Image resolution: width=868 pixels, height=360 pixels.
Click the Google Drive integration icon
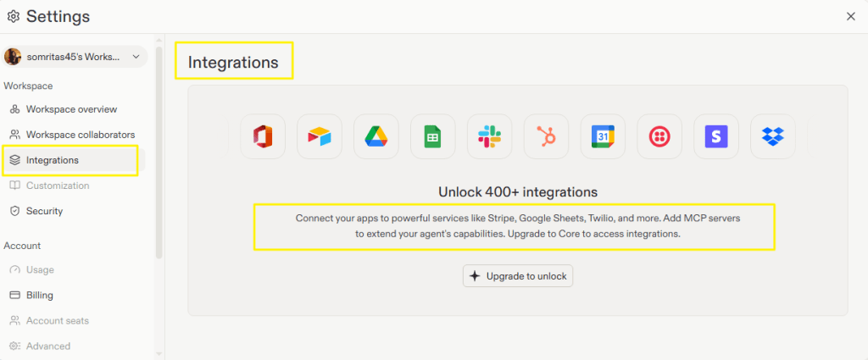click(376, 136)
